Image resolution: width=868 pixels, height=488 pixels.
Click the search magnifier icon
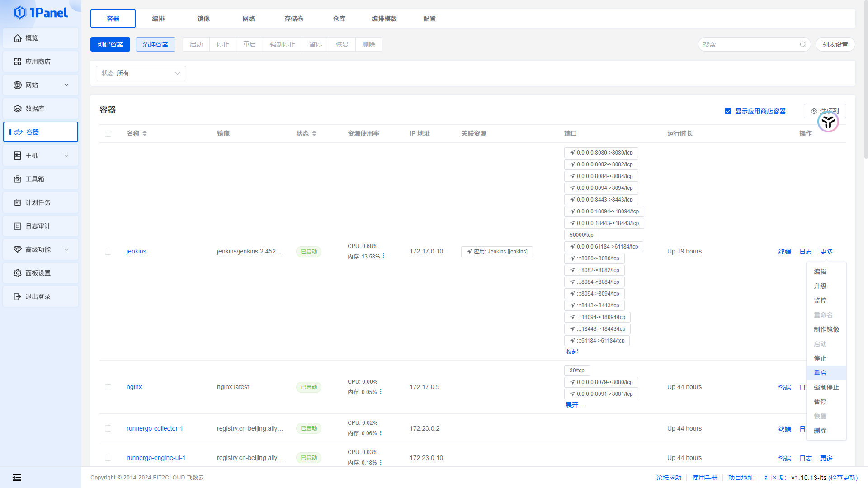(x=803, y=44)
